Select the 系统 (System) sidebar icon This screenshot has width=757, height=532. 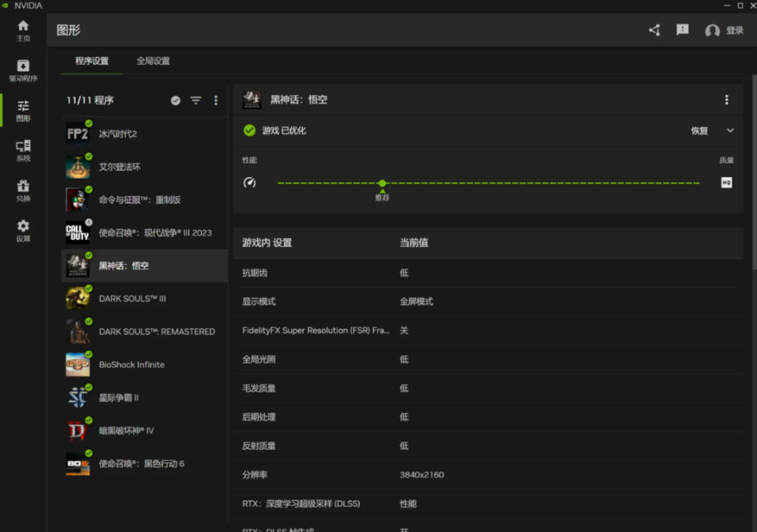(x=22, y=148)
